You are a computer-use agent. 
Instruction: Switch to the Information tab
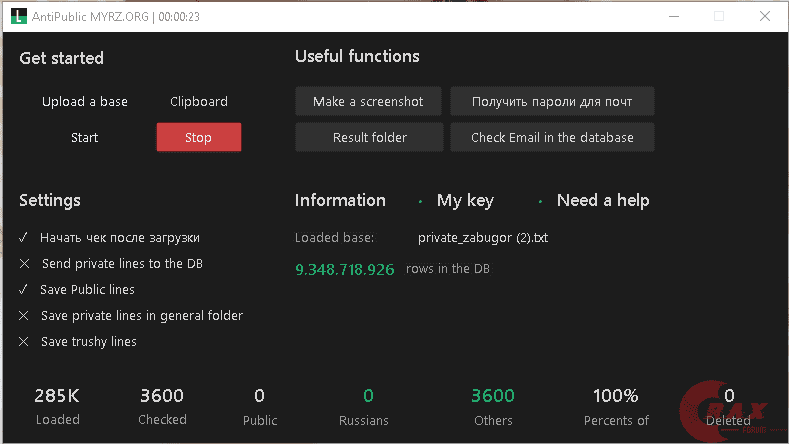coord(340,200)
